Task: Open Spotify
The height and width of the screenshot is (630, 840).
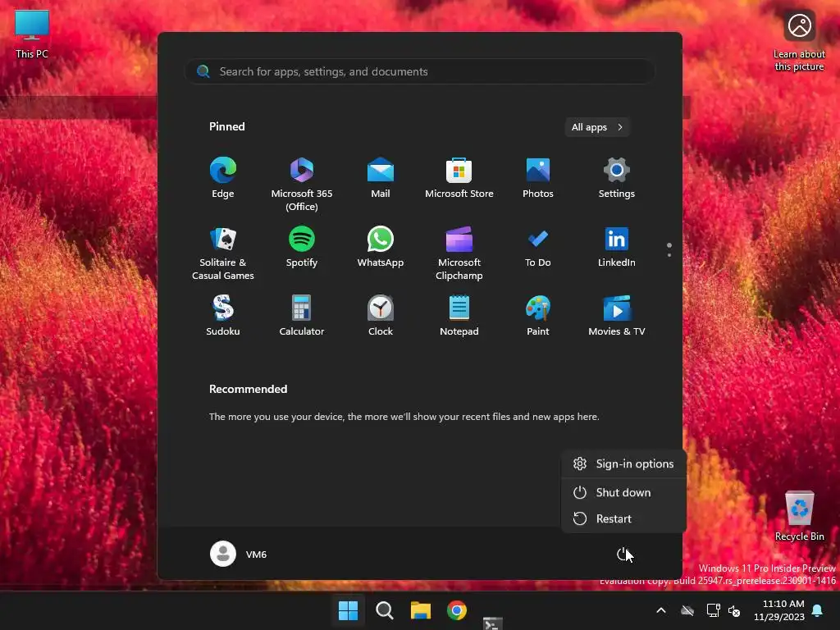Action: click(x=302, y=246)
